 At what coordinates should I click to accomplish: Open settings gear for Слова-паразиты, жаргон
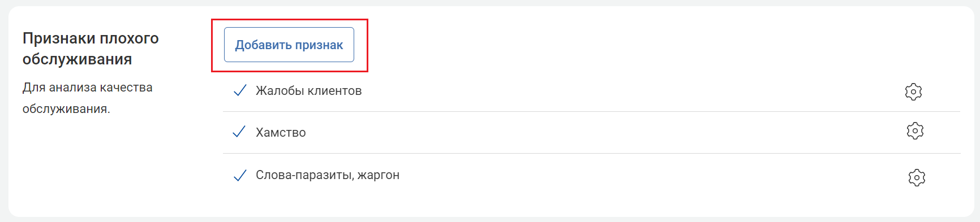coord(917,177)
